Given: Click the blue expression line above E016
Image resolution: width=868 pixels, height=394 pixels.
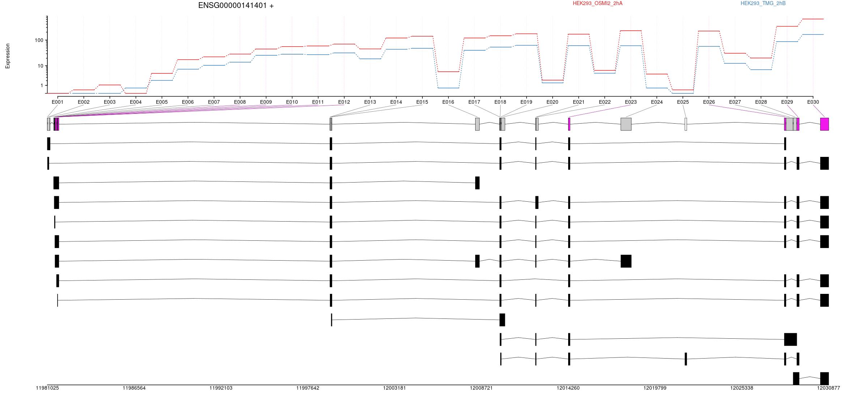Looking at the screenshot, I should click(448, 88).
